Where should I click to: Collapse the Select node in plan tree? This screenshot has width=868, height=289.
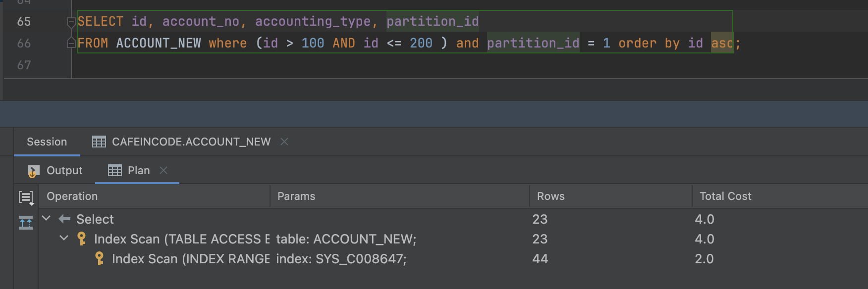47,218
